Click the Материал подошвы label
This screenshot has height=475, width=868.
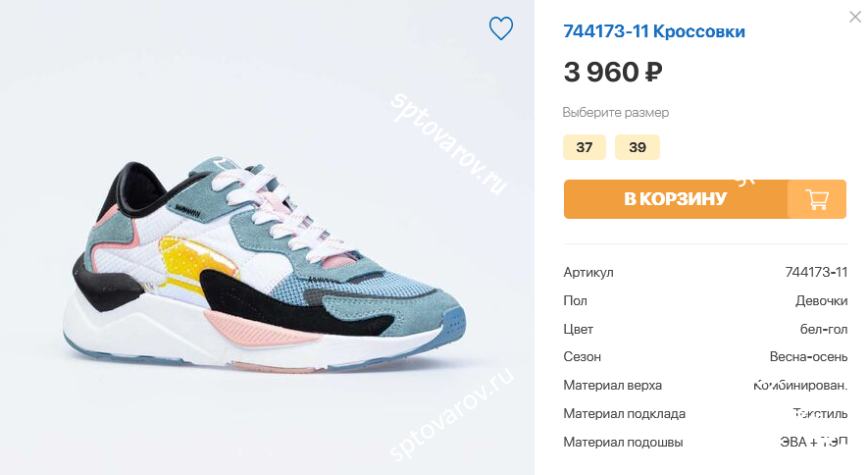tap(624, 443)
